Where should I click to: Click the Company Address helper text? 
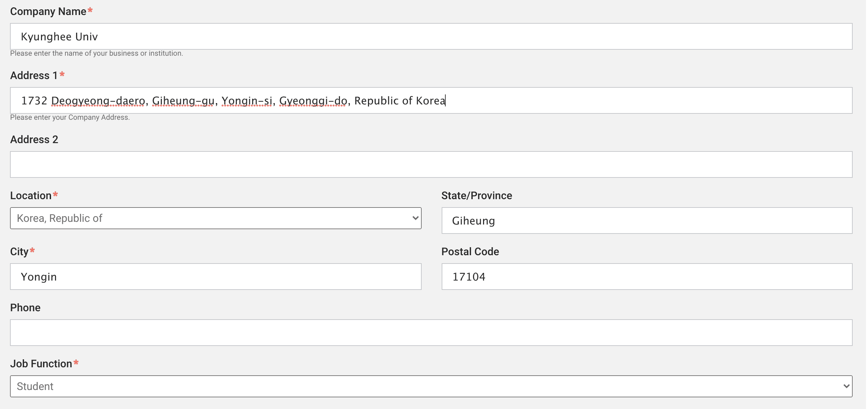[70, 117]
